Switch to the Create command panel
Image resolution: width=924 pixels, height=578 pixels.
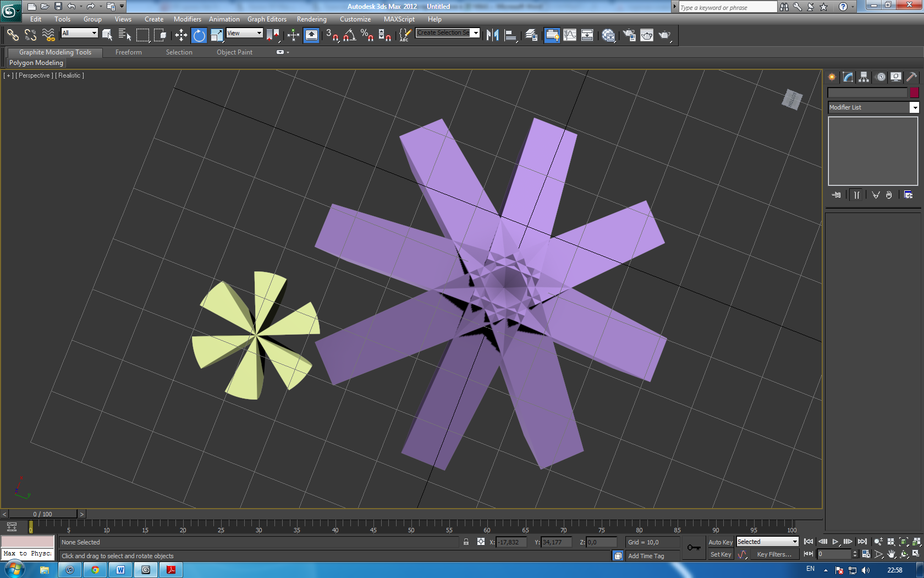point(832,77)
